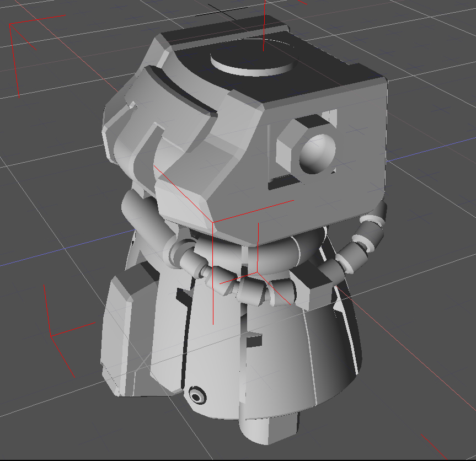Select the cylindrical peg under the robot body
The width and height of the screenshot is (476, 461).
[x=269, y=427]
